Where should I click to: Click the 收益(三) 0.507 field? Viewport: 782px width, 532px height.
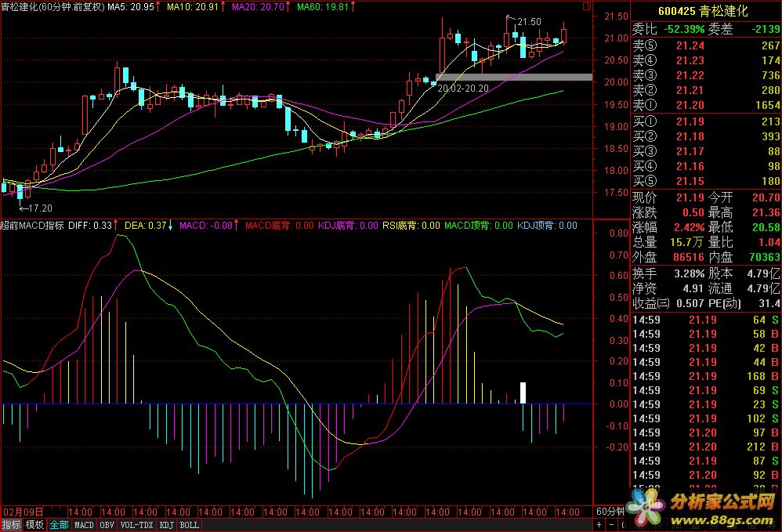coord(668,303)
